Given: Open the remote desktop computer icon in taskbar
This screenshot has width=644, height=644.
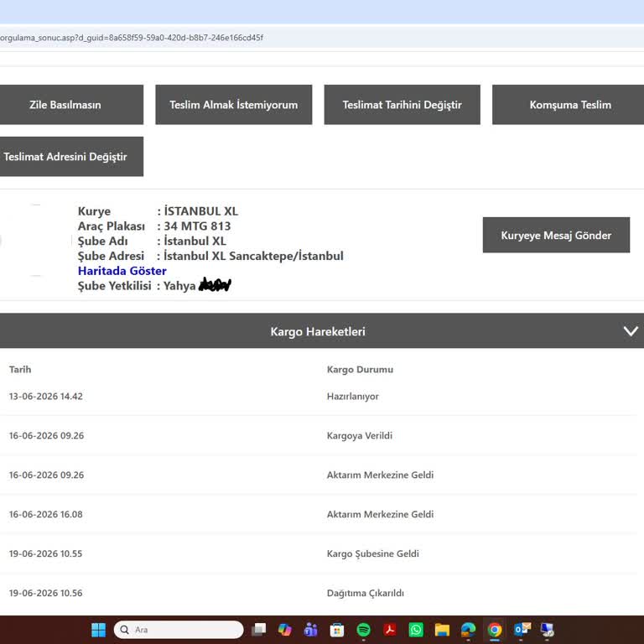Looking at the screenshot, I should pyautogui.click(x=547, y=630).
